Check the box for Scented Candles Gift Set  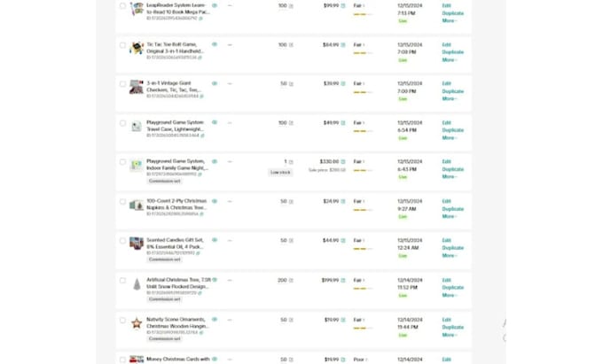[123, 240]
